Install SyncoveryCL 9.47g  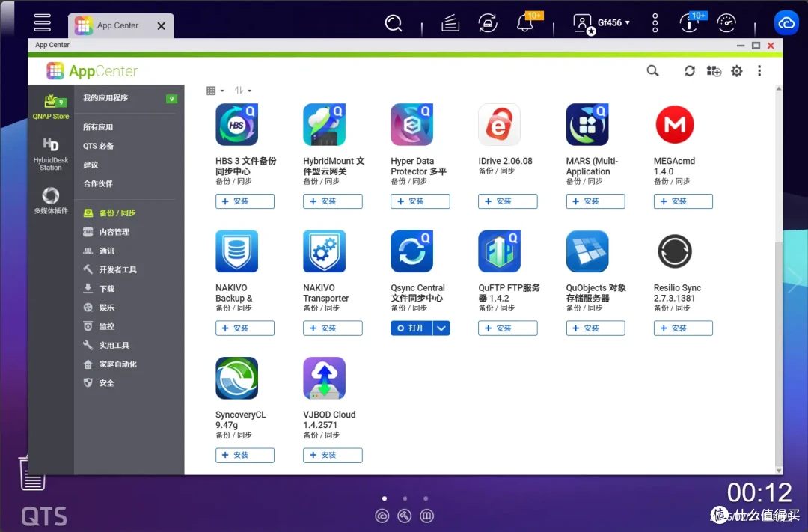point(245,455)
